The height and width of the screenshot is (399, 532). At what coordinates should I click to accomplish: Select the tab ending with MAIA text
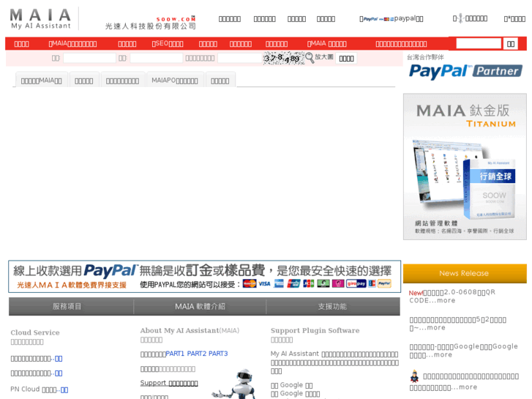(42, 81)
